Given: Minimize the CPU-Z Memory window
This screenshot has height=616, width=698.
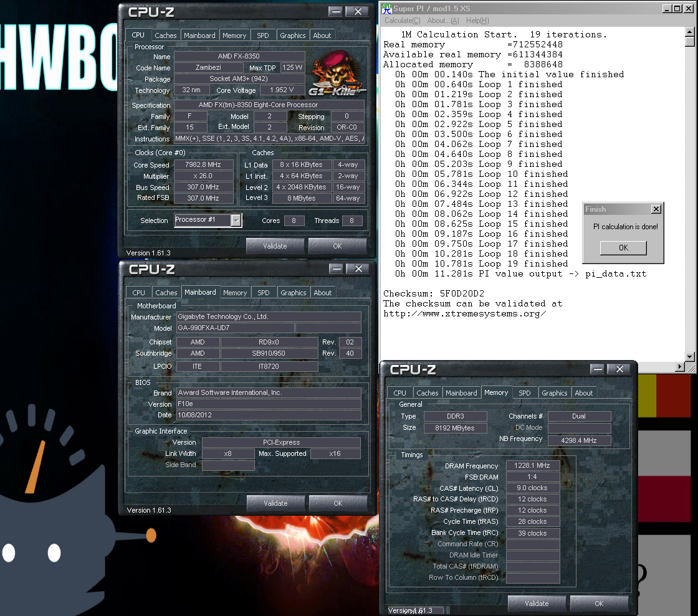Looking at the screenshot, I should click(x=598, y=369).
